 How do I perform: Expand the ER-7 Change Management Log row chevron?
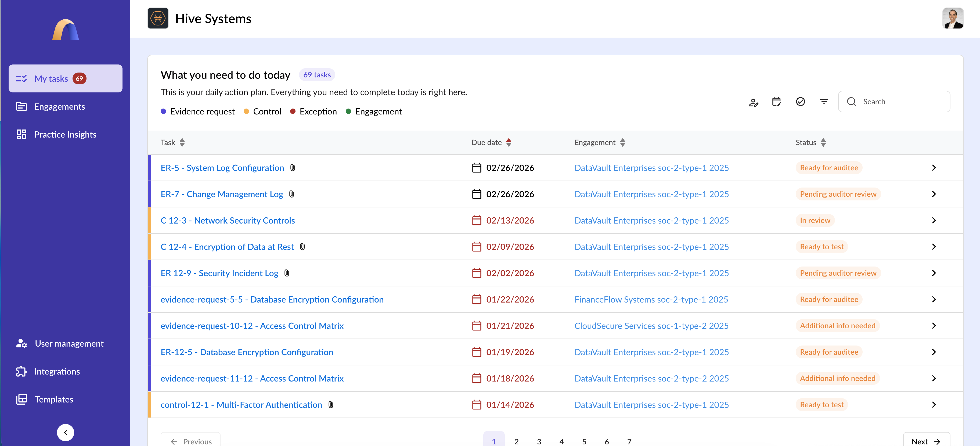pos(934,194)
